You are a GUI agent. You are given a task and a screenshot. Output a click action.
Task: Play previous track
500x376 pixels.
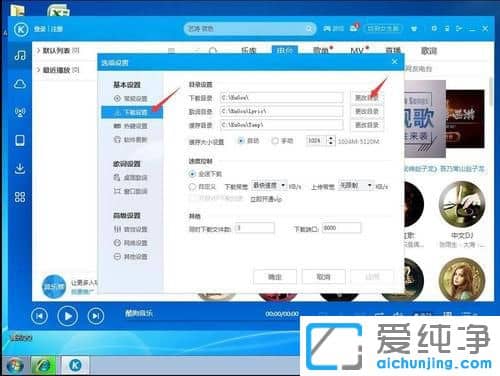click(39, 316)
